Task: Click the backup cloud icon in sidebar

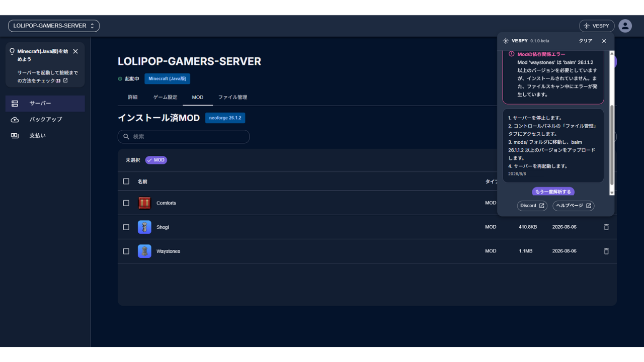Action: point(15,120)
